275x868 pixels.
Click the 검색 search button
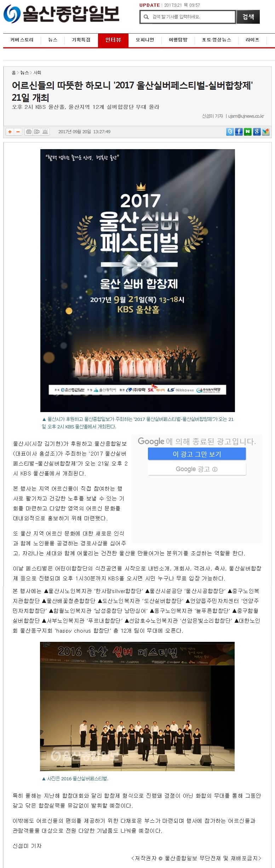[x=248, y=17]
